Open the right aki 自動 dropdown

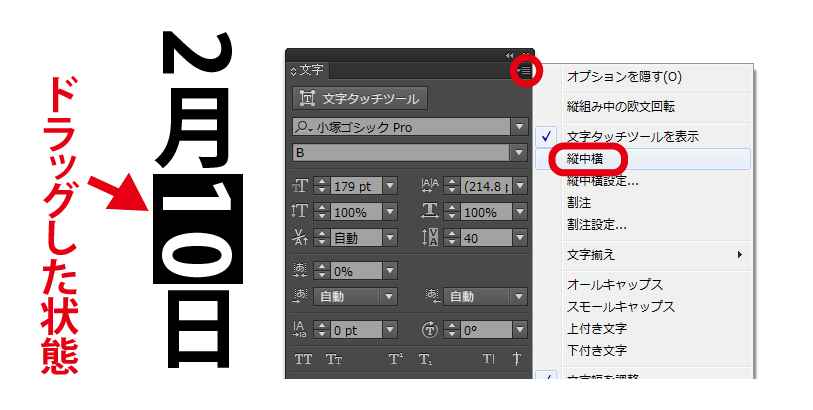pos(520,296)
